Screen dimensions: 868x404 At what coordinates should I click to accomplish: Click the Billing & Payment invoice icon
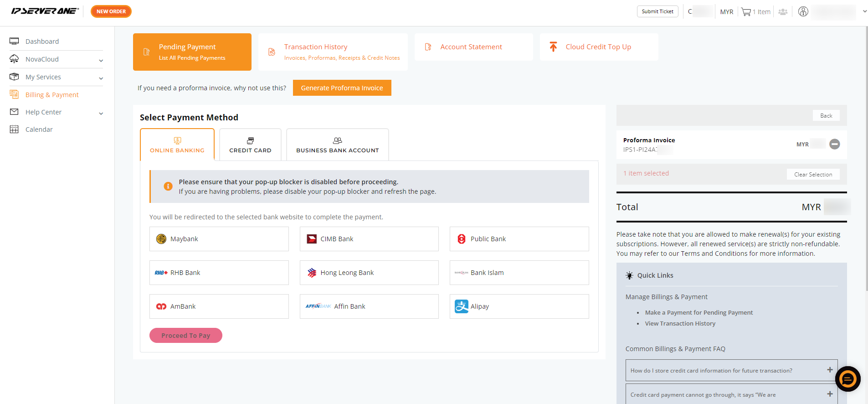click(x=14, y=94)
